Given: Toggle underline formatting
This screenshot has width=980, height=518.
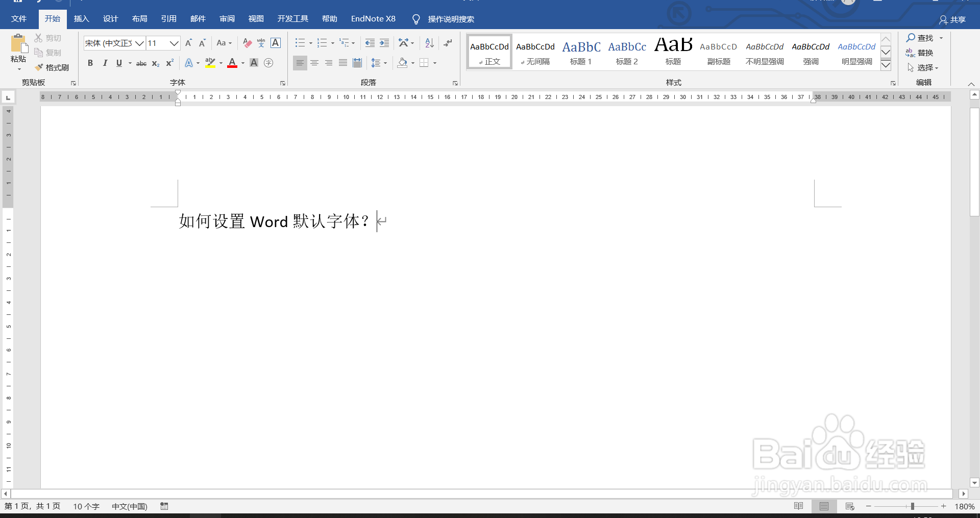Looking at the screenshot, I should (x=119, y=63).
